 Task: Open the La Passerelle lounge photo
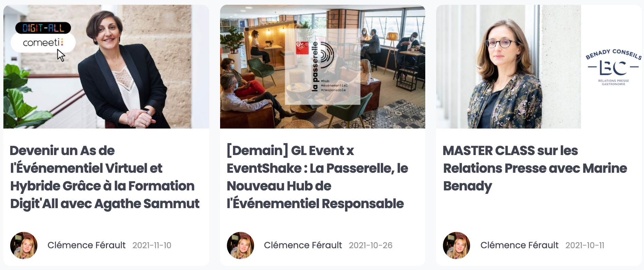[x=322, y=67]
